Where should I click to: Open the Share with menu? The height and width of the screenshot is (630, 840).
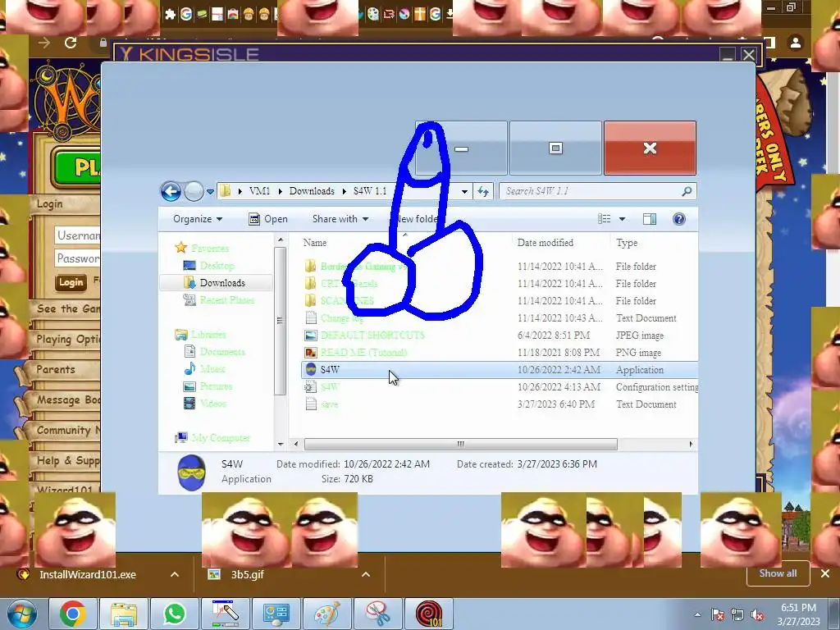[340, 219]
